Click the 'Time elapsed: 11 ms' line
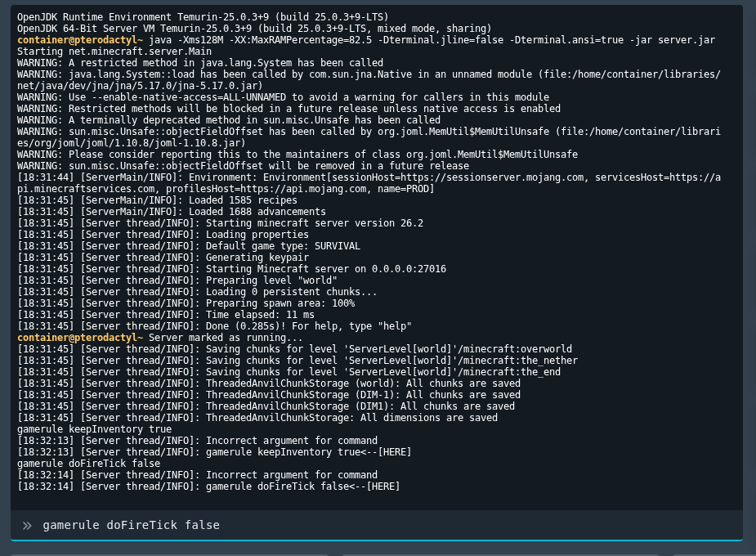Viewport: 756px width, 556px height. point(166,315)
